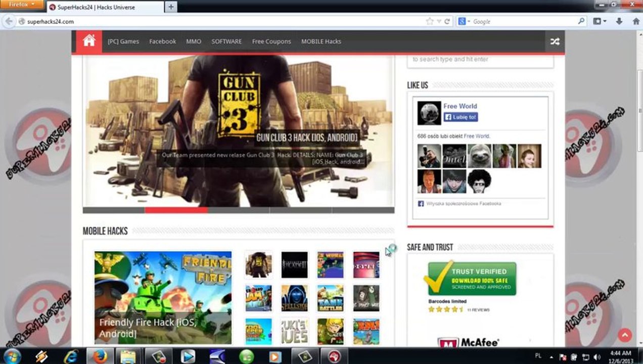This screenshot has height=364, width=643.
Task: Click the Lubię to! Facebook like button
Action: tap(461, 117)
